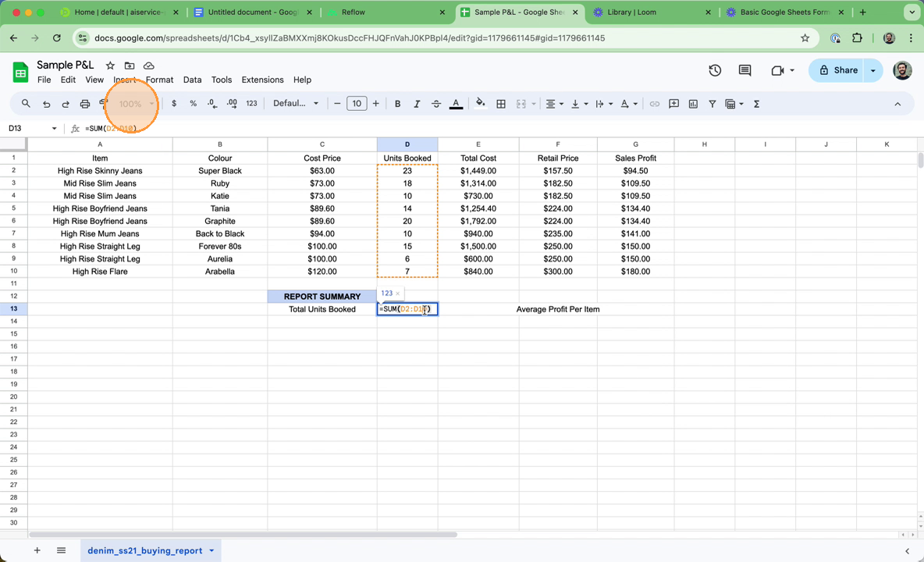View the cloud document status
924x562 pixels.
click(148, 66)
